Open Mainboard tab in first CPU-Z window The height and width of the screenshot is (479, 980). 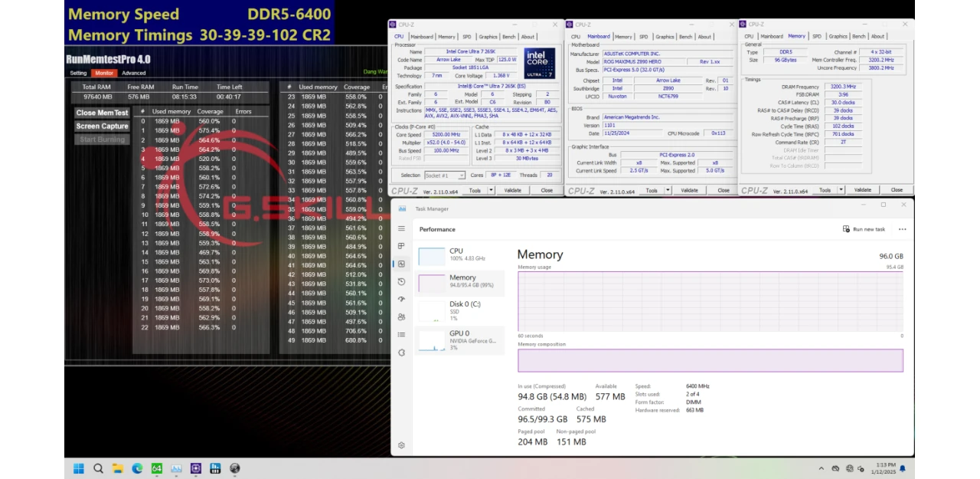pyautogui.click(x=422, y=37)
